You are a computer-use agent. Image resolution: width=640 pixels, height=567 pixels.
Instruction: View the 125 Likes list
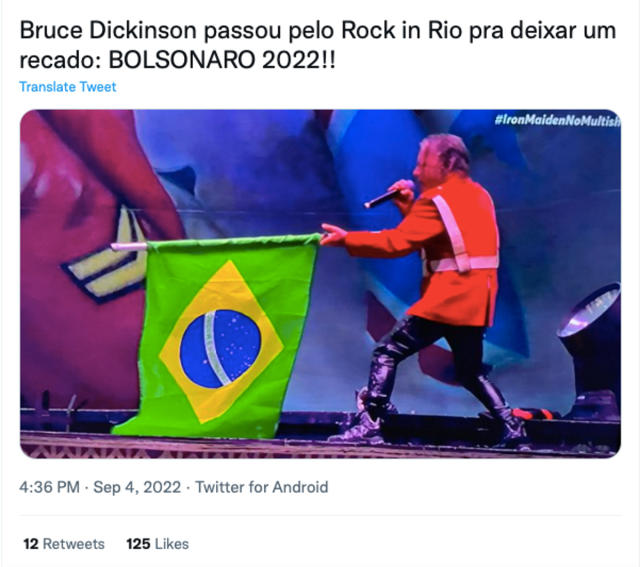157,544
